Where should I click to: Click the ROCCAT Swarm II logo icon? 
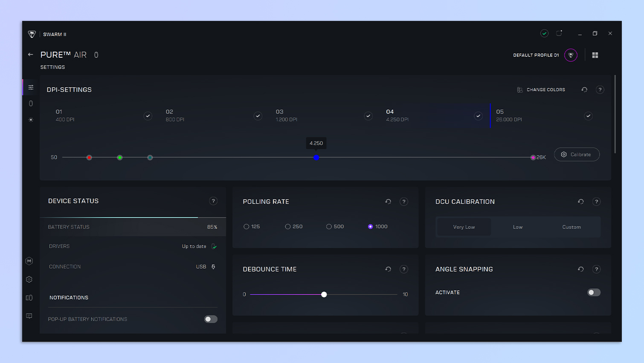click(32, 34)
